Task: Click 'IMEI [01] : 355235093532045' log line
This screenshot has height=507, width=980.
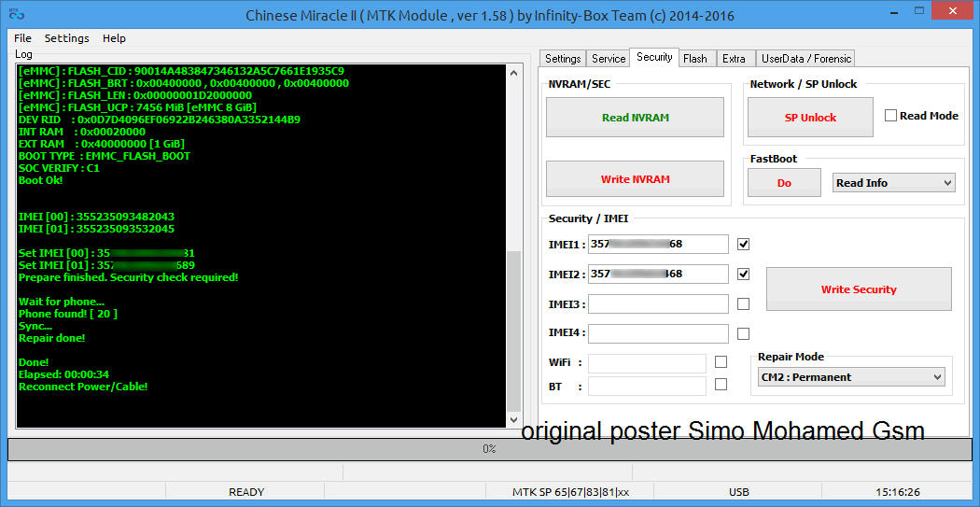Action: (x=96, y=229)
